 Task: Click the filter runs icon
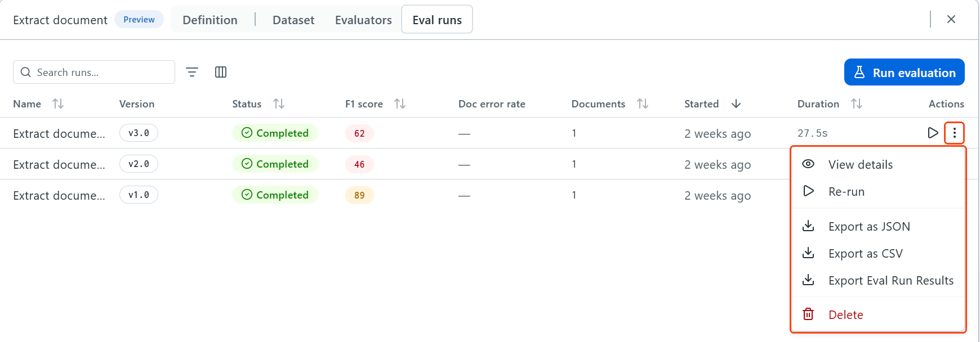coord(192,72)
